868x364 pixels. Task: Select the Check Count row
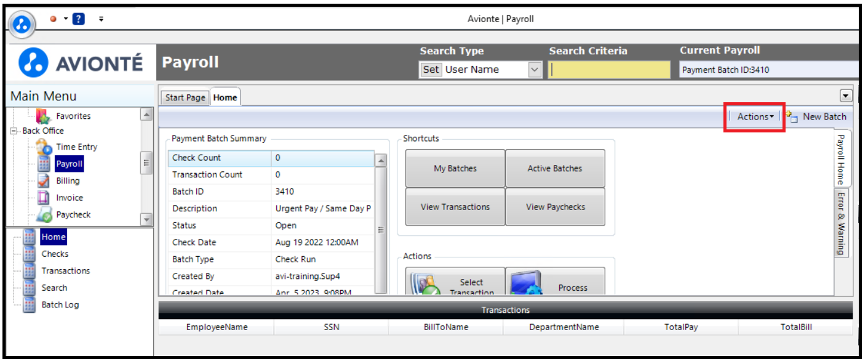pyautogui.click(x=271, y=158)
